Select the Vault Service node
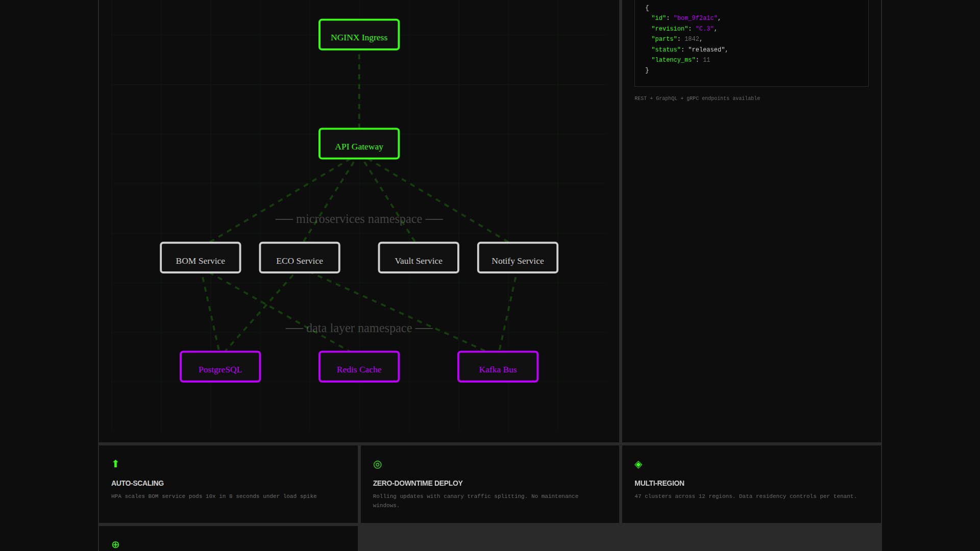The height and width of the screenshot is (551, 980). [418, 258]
